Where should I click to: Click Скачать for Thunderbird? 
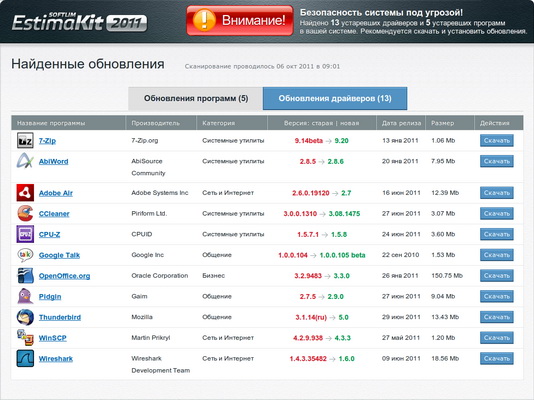coord(497,317)
